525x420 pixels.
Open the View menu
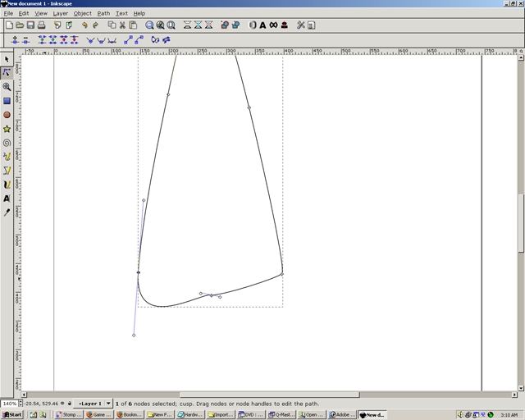(x=41, y=13)
